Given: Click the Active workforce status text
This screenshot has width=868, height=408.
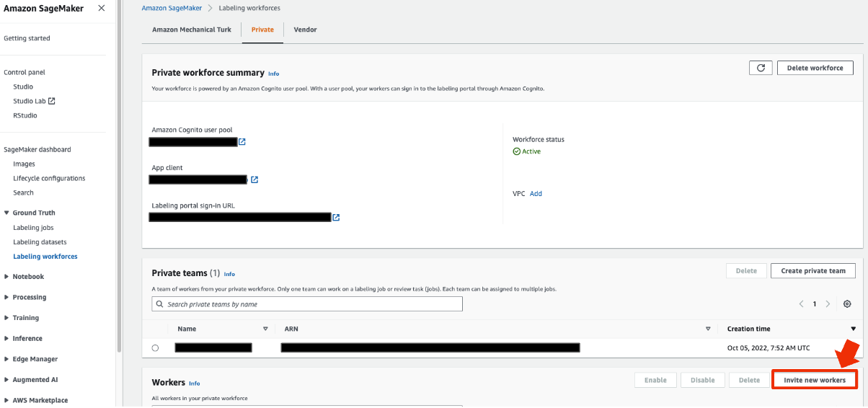Looking at the screenshot, I should point(531,151).
